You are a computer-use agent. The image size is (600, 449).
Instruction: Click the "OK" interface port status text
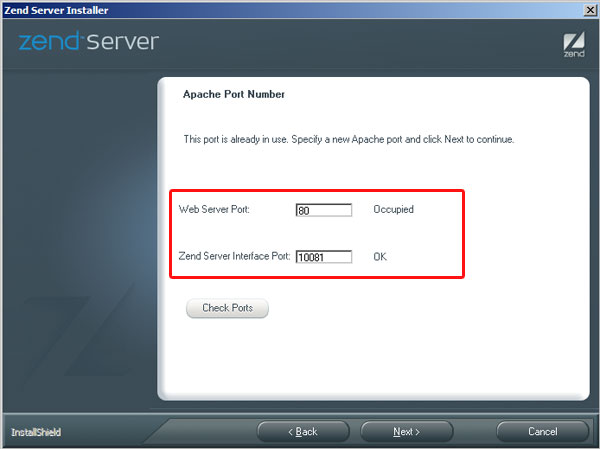pyautogui.click(x=380, y=256)
